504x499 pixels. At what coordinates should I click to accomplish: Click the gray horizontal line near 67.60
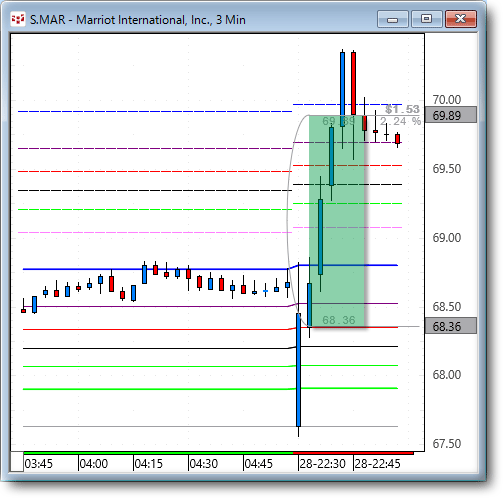coord(210,426)
